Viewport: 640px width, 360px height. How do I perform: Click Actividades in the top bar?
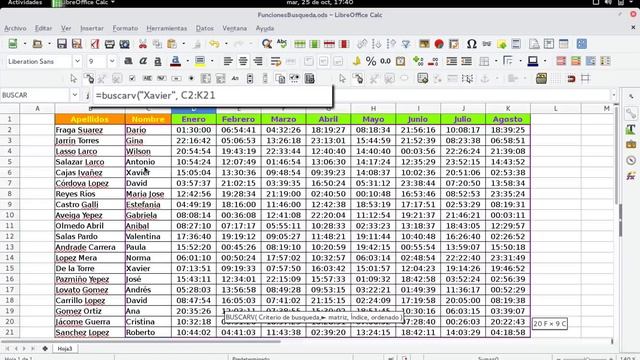tap(25, 2)
